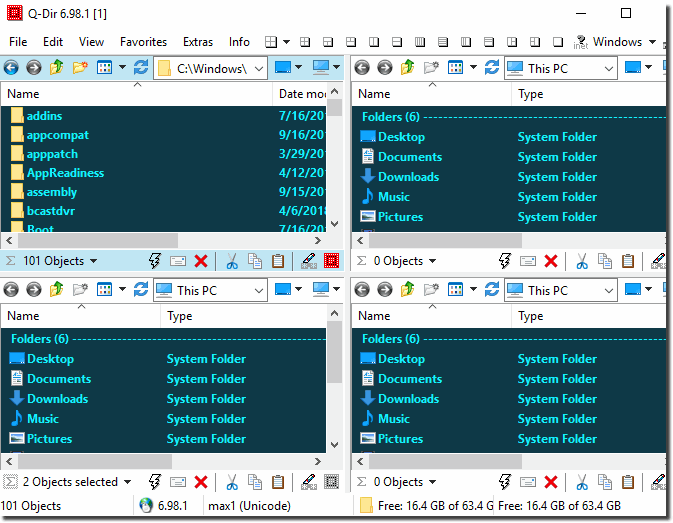Click edit pencil icon in 101 Objects bar
Screen dimensions: 673x523
point(309,261)
